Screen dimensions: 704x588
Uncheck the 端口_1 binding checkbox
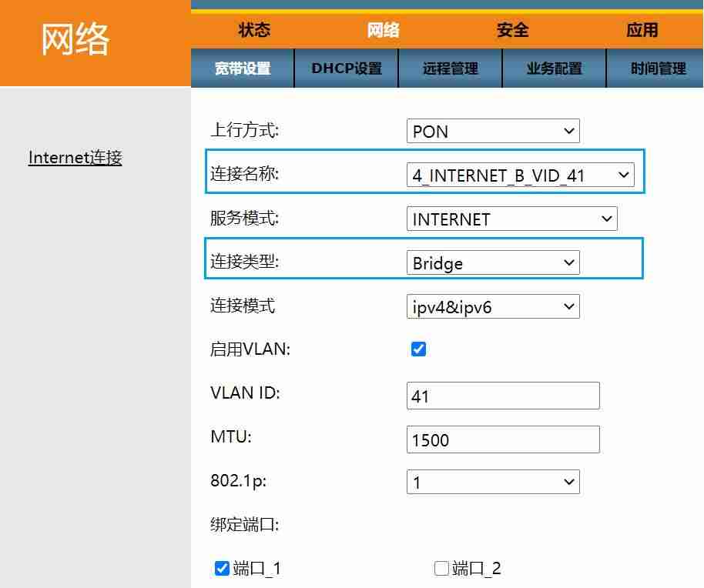(222, 568)
